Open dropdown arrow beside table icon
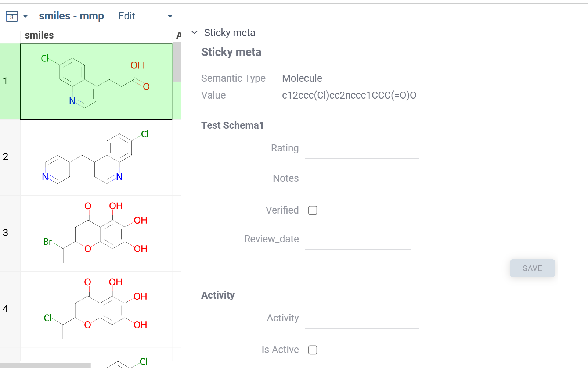588x368 pixels. pyautogui.click(x=25, y=16)
